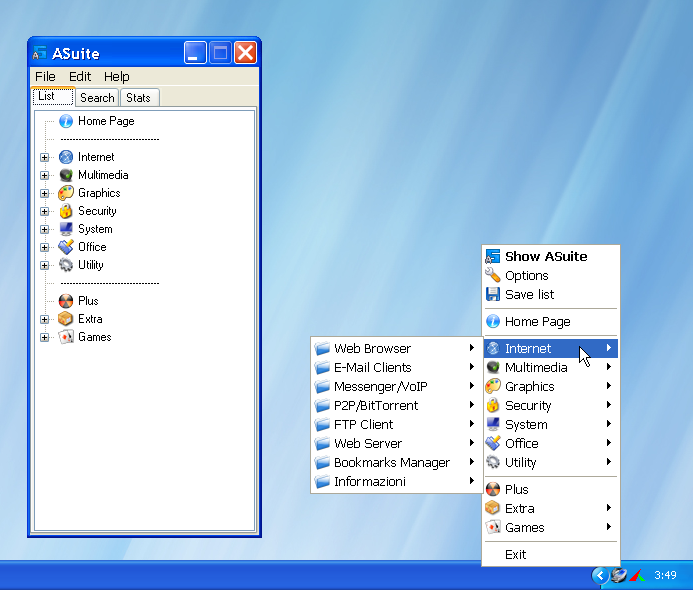Screen dimensions: 693x590
Task: Select Home Page in tray menu
Action: pos(551,321)
